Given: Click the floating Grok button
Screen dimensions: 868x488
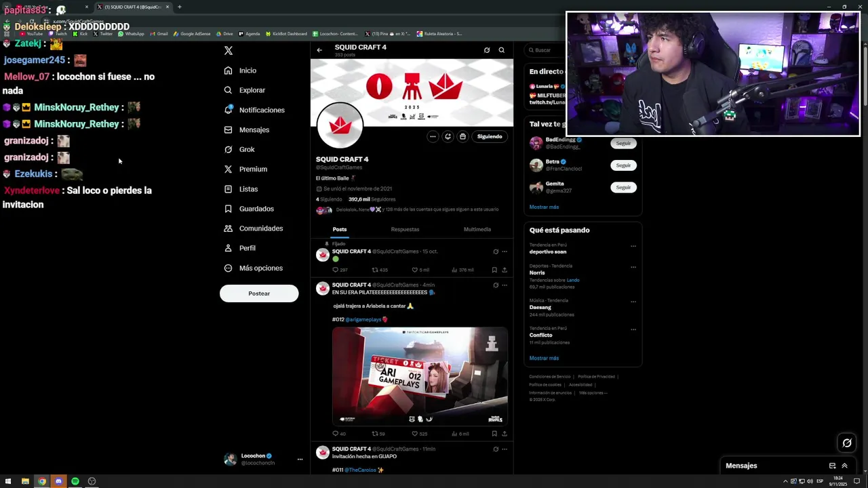Looking at the screenshot, I should pyautogui.click(x=847, y=443).
